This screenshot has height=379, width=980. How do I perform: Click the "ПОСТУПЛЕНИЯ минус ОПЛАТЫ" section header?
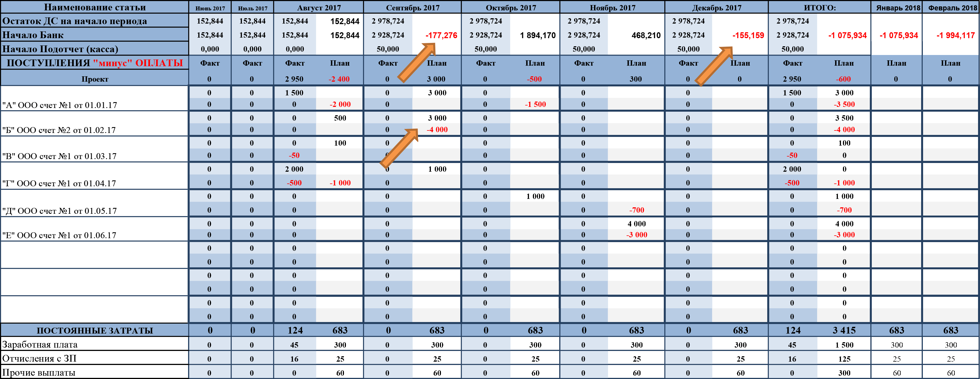click(94, 63)
